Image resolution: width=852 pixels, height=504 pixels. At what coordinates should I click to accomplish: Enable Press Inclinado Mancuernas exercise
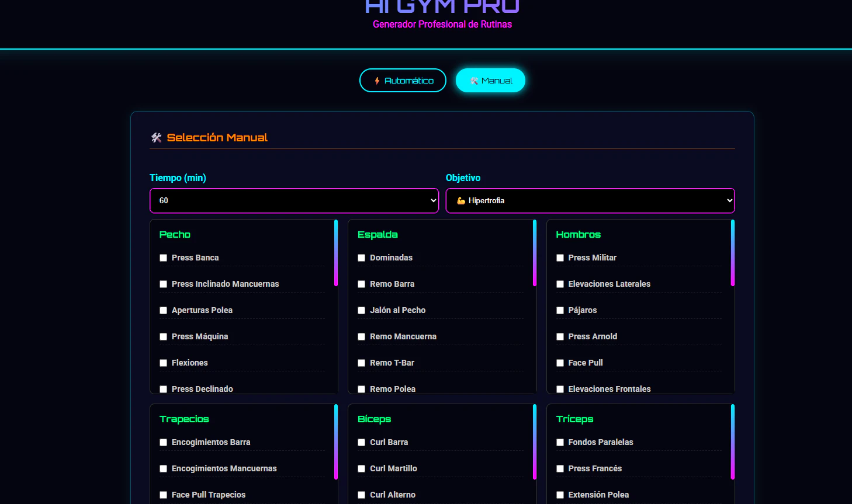[164, 284]
